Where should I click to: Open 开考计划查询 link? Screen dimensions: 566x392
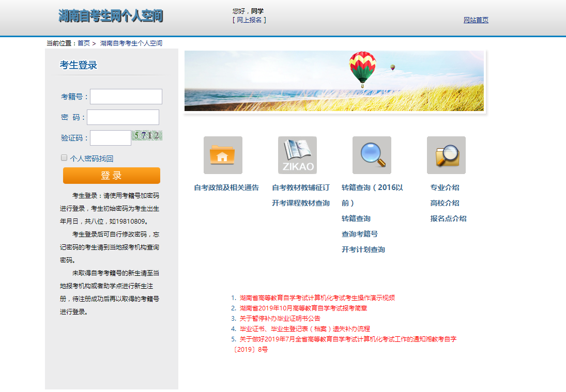pos(363,249)
